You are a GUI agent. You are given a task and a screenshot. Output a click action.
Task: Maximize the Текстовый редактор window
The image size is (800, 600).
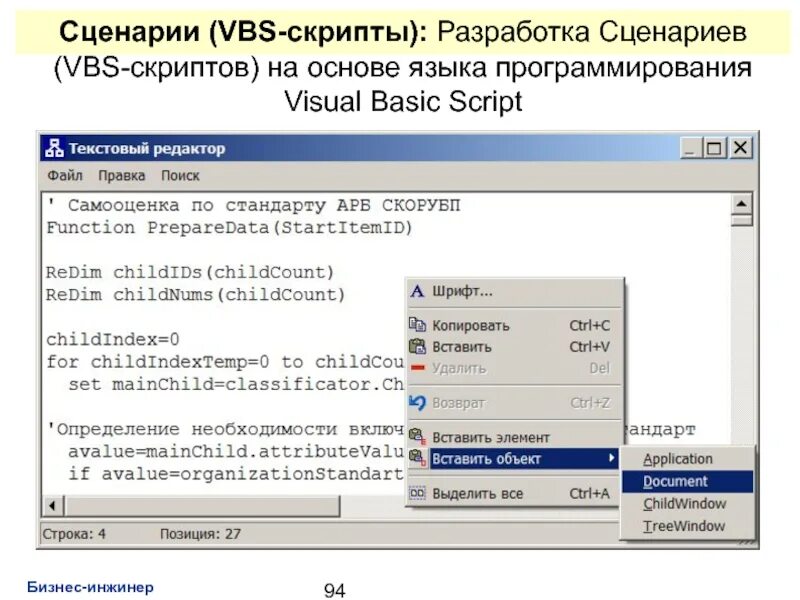pyautogui.click(x=714, y=148)
